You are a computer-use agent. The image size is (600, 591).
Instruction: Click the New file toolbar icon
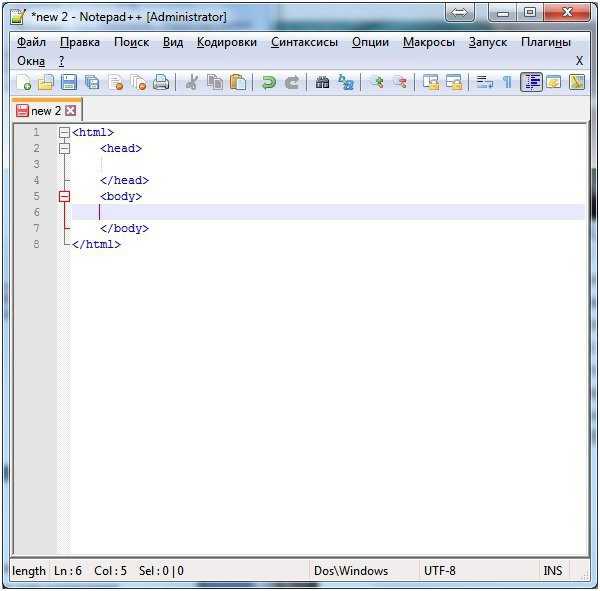[x=24, y=82]
